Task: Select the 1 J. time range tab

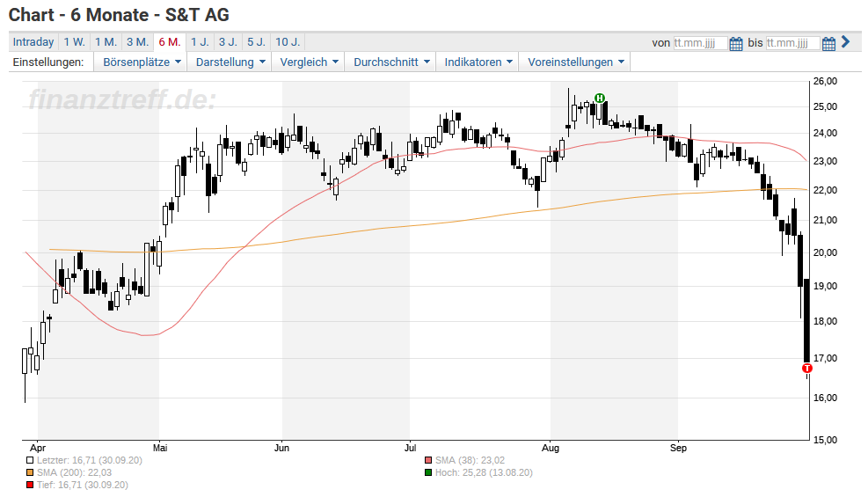Action: pos(200,42)
